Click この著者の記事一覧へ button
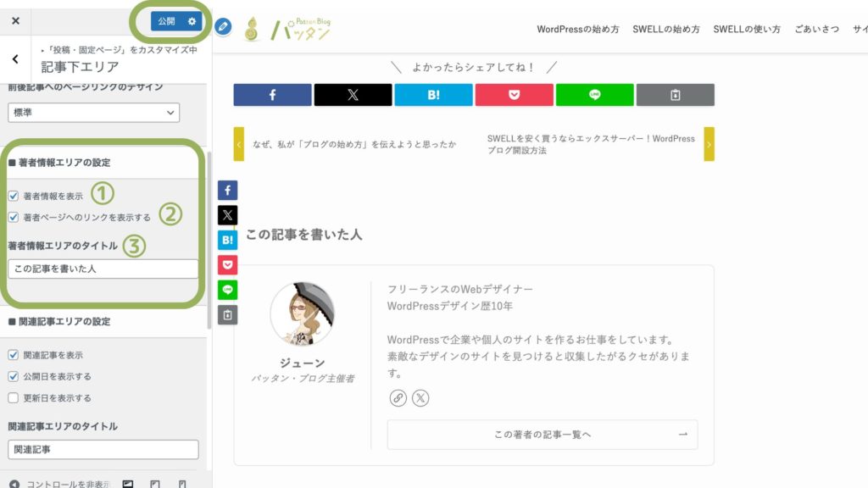The image size is (868, 488). coord(542,435)
